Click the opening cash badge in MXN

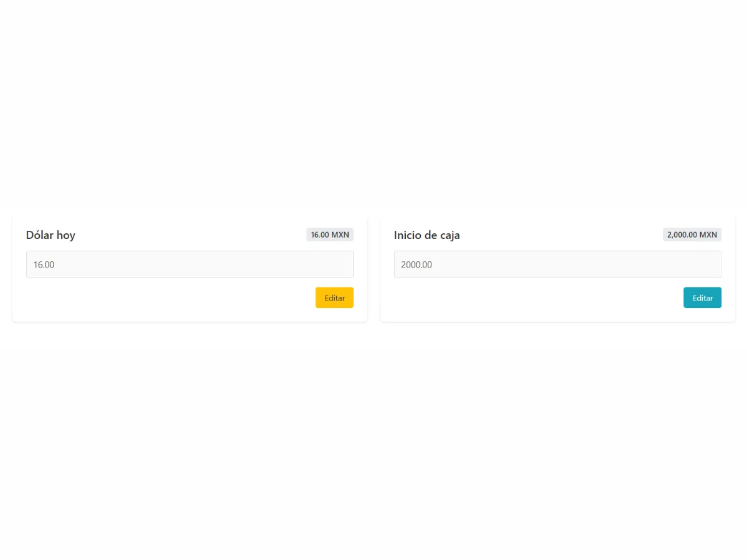[x=692, y=235]
